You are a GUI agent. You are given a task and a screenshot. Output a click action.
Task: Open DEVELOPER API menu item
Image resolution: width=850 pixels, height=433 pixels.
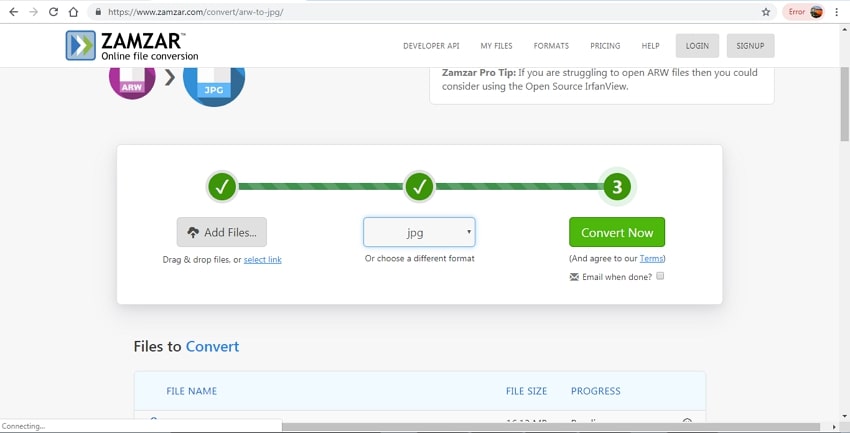tap(431, 46)
